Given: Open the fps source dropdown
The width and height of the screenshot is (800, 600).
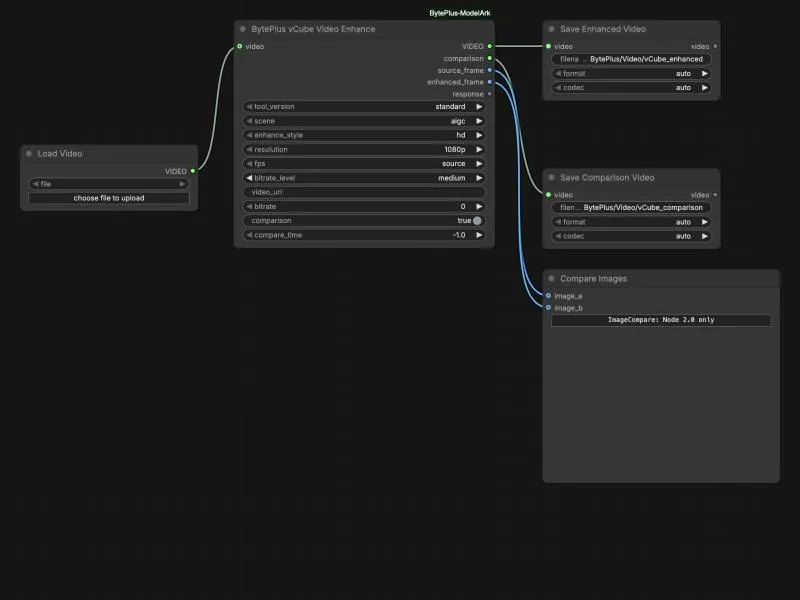Looking at the screenshot, I should click(364, 164).
